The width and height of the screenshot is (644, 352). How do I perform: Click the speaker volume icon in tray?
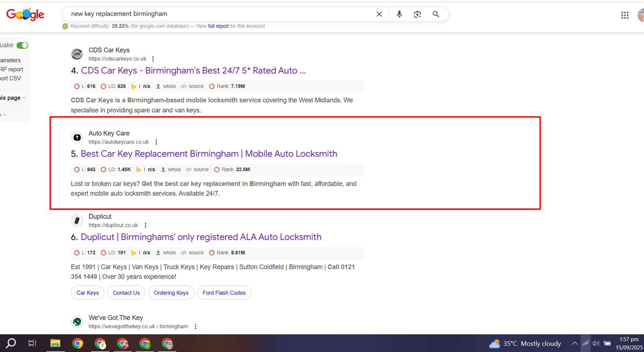click(596, 343)
